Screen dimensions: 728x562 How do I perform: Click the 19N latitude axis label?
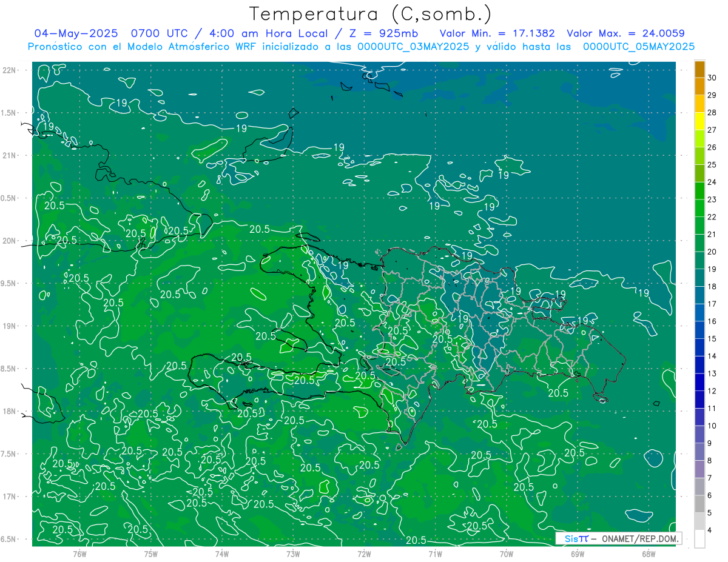(x=9, y=326)
